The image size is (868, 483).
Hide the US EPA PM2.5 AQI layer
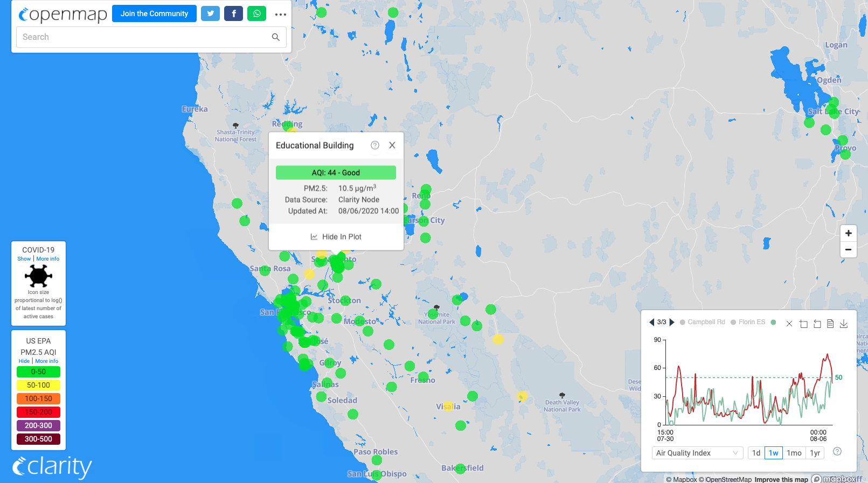click(x=24, y=361)
